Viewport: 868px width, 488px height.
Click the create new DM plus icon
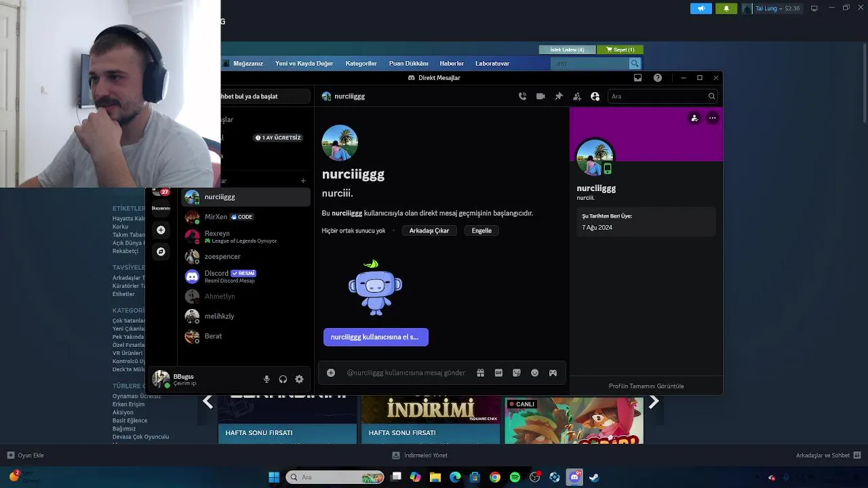[x=303, y=181]
